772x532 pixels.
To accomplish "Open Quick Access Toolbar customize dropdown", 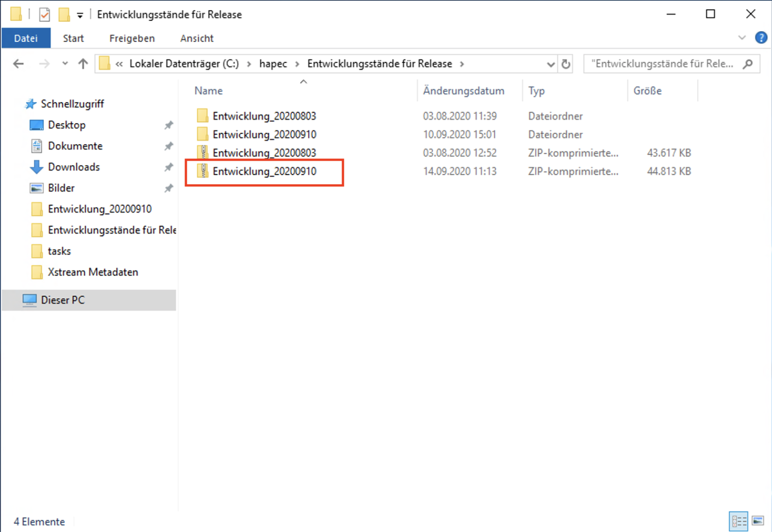I will click(80, 15).
